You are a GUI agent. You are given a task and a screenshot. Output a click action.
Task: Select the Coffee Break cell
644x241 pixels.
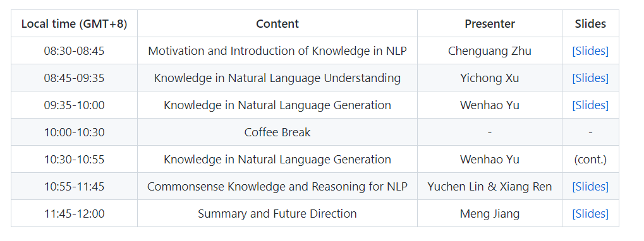coord(277,132)
